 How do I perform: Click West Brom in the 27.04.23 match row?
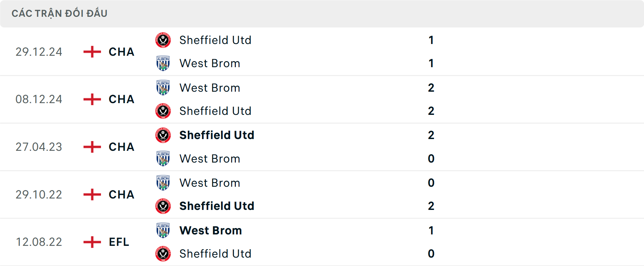[x=210, y=159]
